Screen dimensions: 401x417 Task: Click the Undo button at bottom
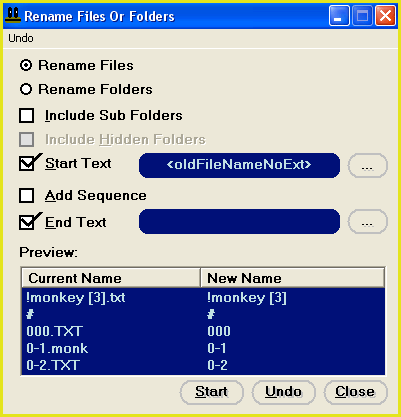click(x=284, y=392)
